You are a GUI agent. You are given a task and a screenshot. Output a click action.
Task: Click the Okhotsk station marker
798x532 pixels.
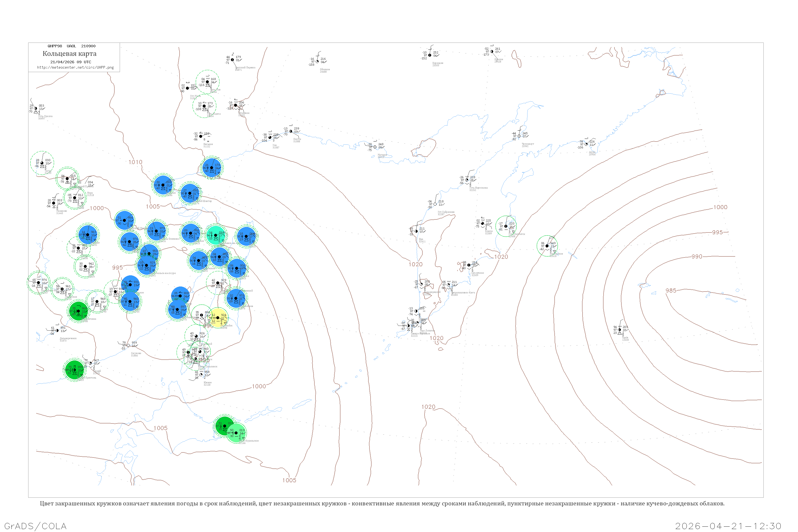[x=291, y=131]
